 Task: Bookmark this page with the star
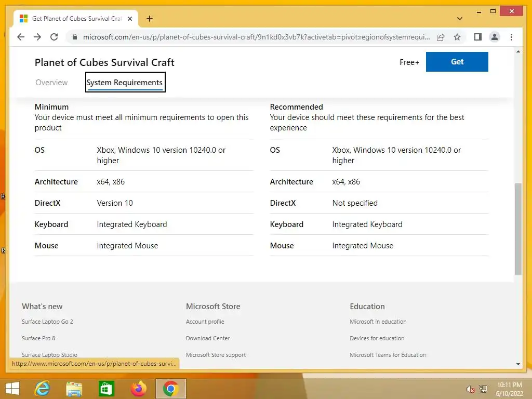point(457,37)
